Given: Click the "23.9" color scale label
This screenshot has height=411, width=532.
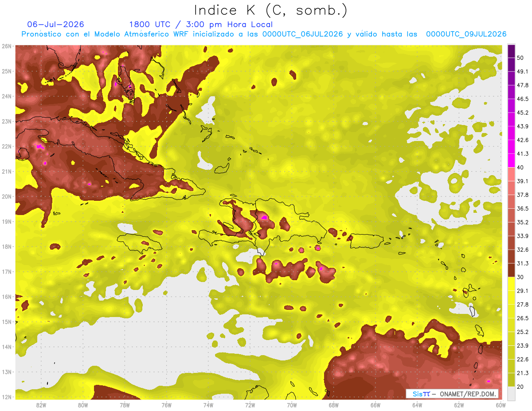Looking at the screenshot, I should (x=523, y=345).
